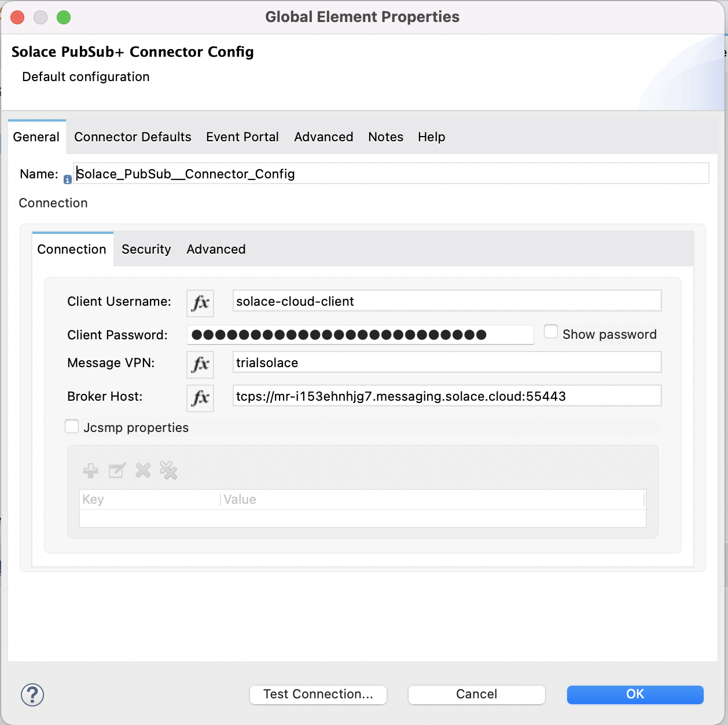Dismiss the dialog using Cancel
728x725 pixels.
[x=476, y=694]
